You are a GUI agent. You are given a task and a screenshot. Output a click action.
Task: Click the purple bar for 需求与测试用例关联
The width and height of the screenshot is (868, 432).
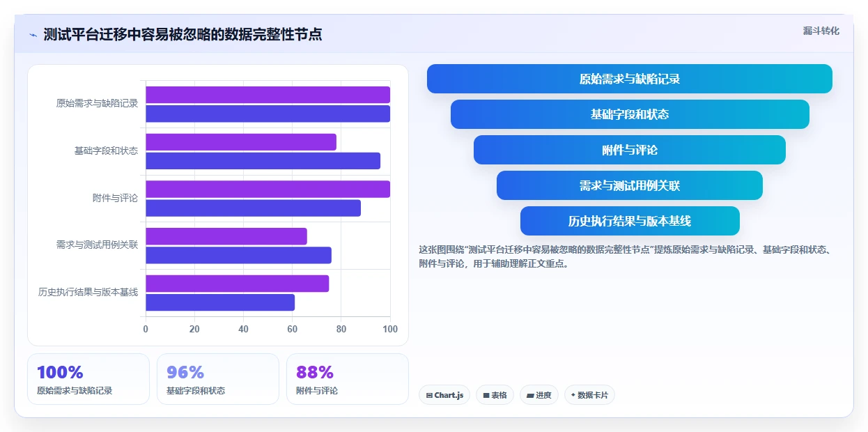pyautogui.click(x=226, y=236)
